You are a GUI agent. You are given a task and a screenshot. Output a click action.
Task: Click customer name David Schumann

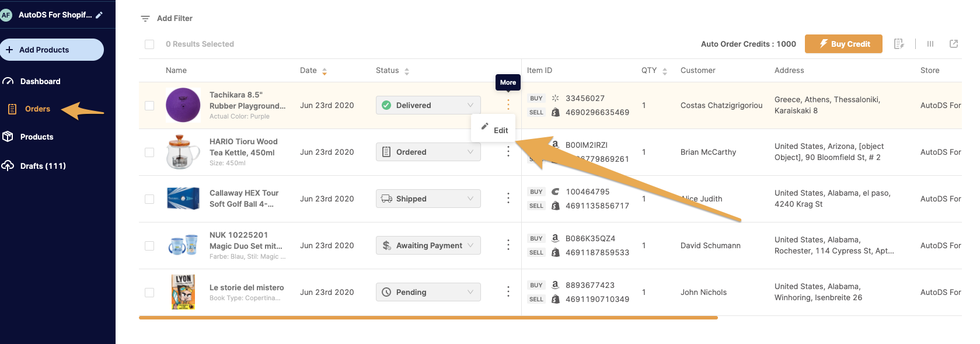(x=710, y=245)
